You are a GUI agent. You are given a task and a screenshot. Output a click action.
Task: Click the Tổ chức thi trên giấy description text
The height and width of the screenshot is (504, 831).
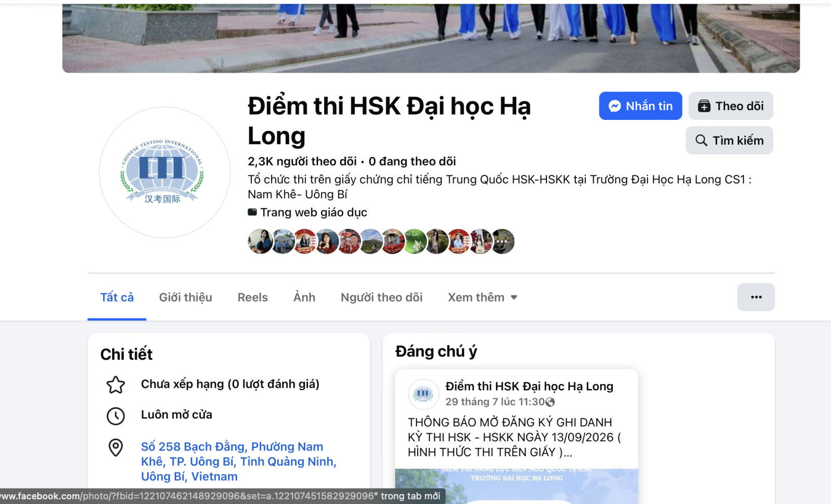(500, 187)
